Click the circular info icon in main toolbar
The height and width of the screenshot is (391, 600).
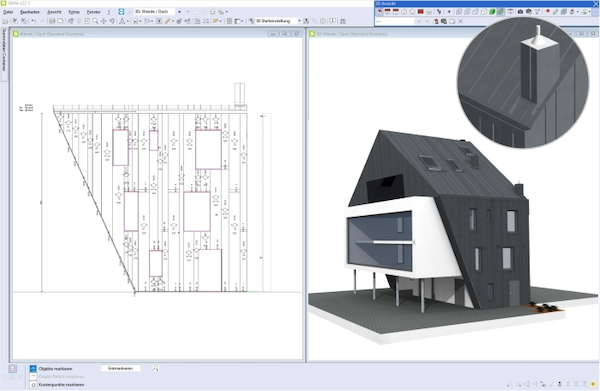[323, 21]
